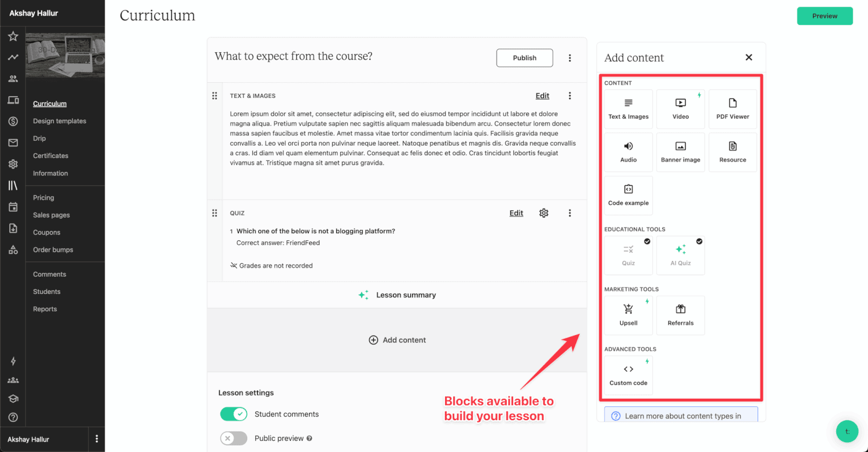Open three-dot menu for Quiz block

click(570, 213)
